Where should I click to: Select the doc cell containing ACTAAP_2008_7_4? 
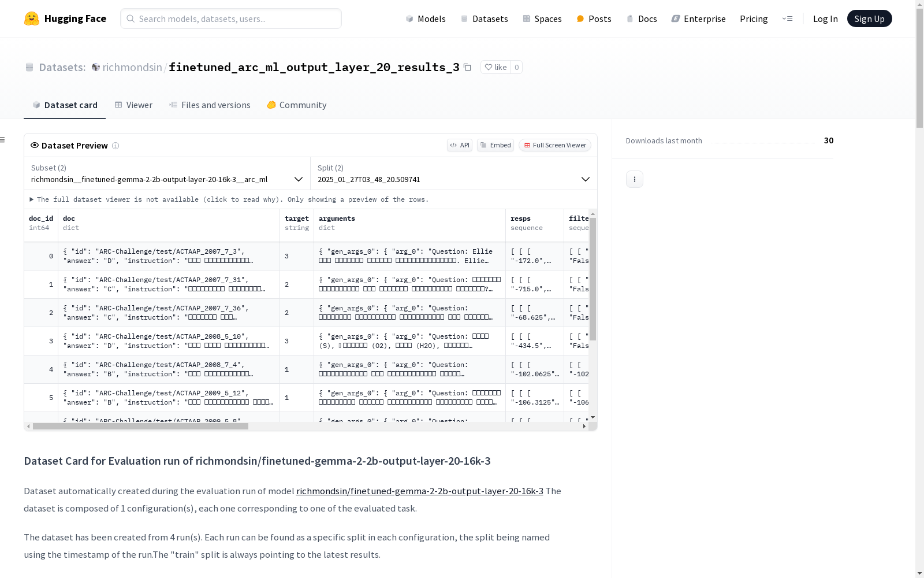[x=169, y=369]
